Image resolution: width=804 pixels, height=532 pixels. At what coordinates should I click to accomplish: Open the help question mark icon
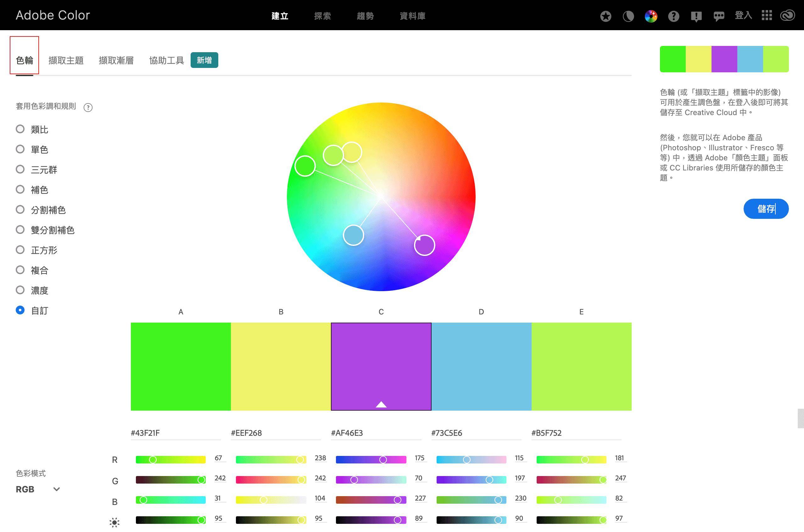(x=673, y=16)
